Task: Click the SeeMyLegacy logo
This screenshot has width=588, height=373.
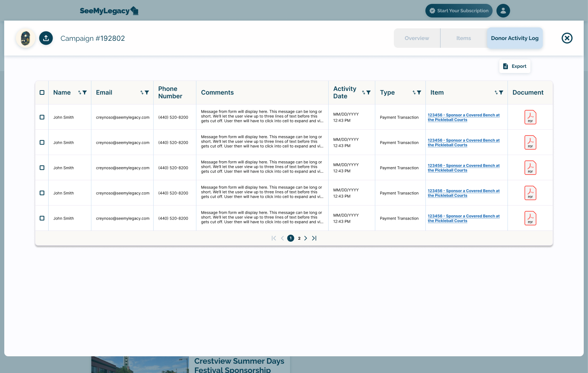Action: pos(109,11)
